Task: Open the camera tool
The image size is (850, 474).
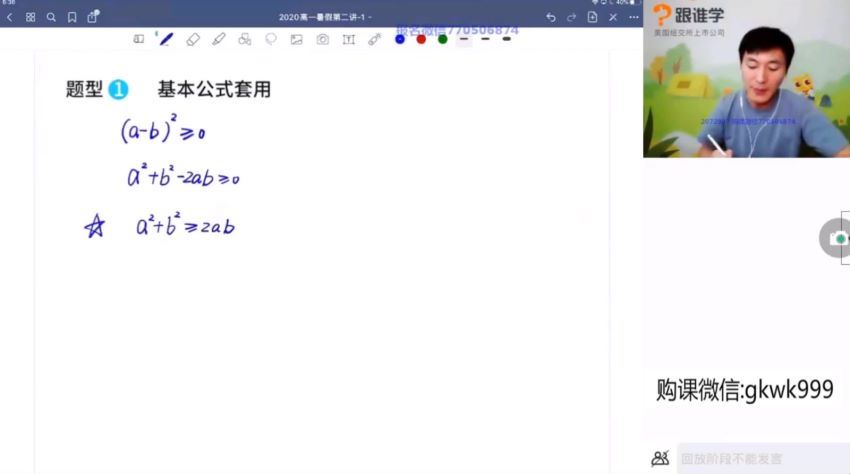Action: [323, 39]
